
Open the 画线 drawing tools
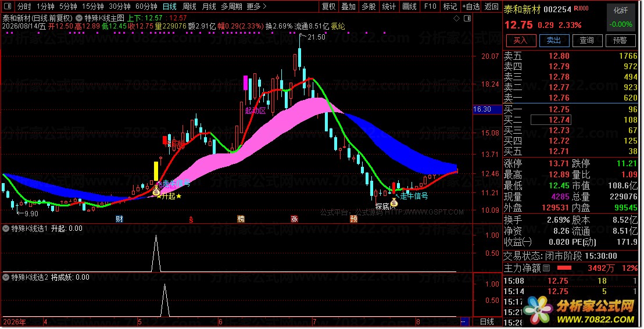pyautogui.click(x=409, y=6)
